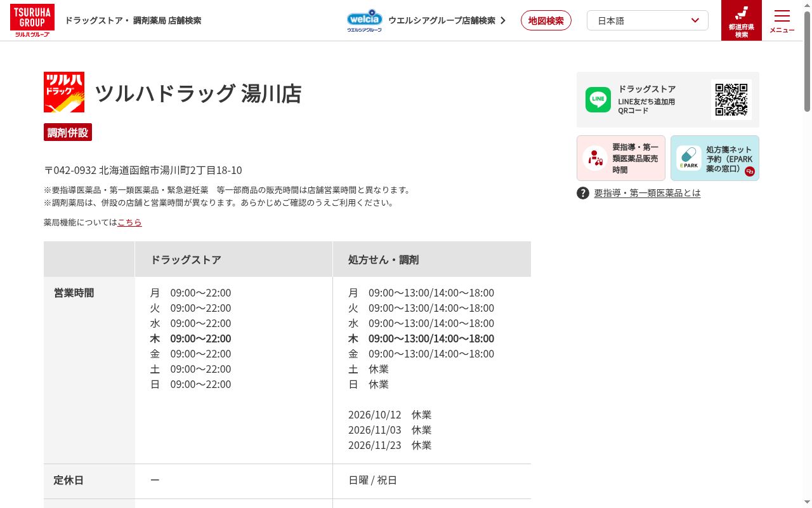
Task: Click the bold Thursday pharmacy hours
Action: tap(421, 338)
